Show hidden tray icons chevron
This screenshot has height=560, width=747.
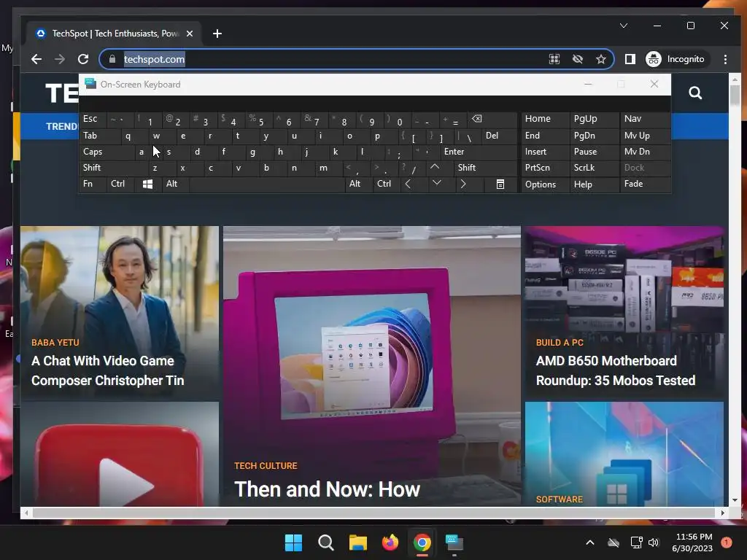pyautogui.click(x=589, y=542)
